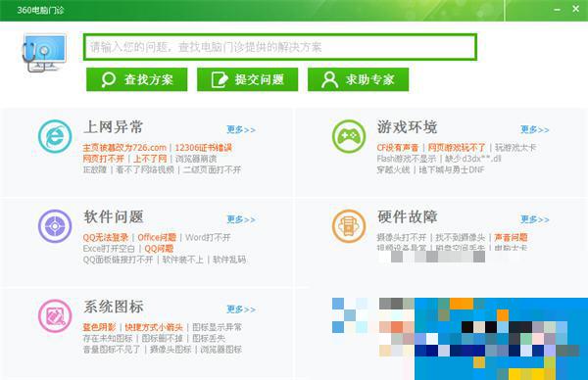Open the 上网异常 Internet Explorer icon

pos(55,136)
